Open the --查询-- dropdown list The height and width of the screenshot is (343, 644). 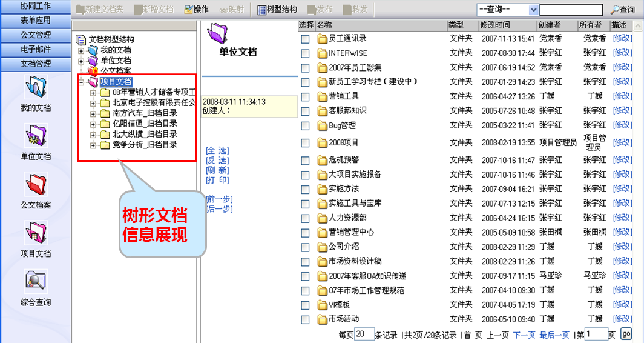point(533,10)
